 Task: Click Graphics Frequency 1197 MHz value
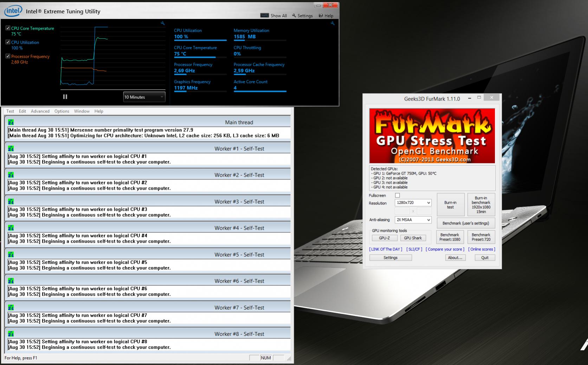click(186, 88)
